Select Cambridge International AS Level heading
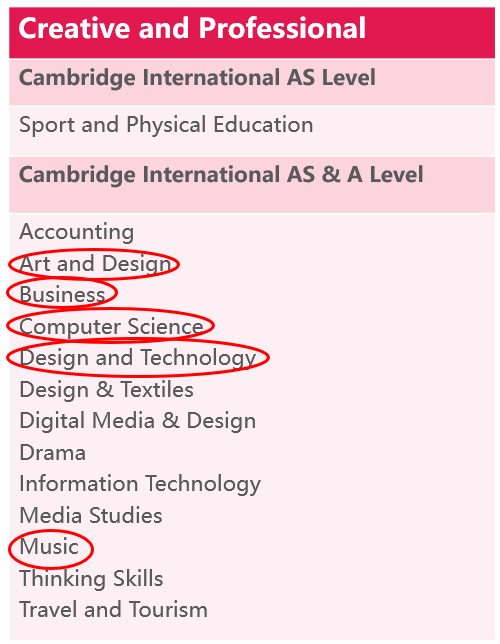Screen dimensions: 500x644 197,78
